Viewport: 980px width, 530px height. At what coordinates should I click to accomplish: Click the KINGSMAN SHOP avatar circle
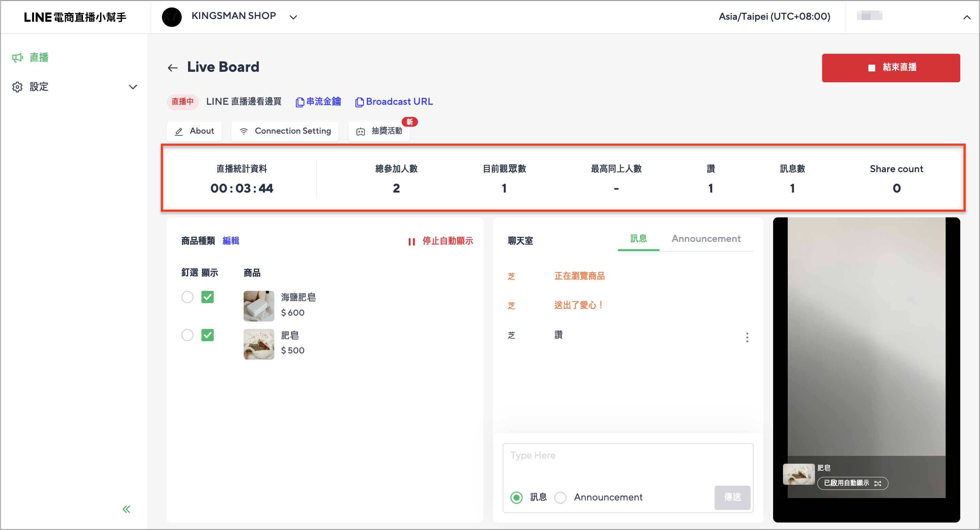pos(171,17)
